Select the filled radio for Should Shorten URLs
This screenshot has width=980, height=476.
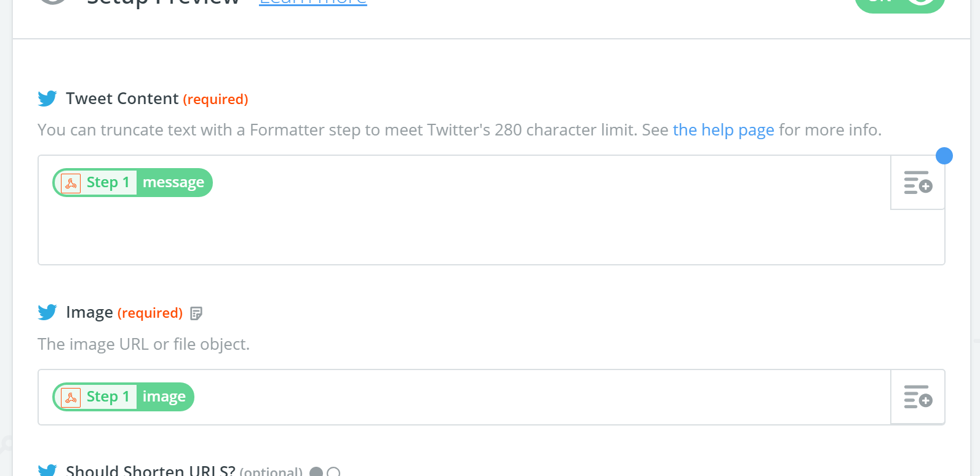316,472
